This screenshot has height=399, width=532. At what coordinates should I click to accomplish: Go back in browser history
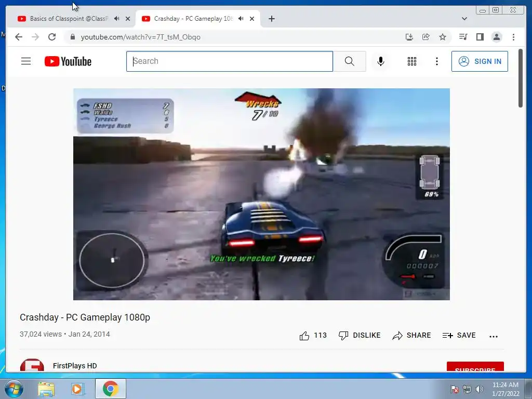point(19,37)
